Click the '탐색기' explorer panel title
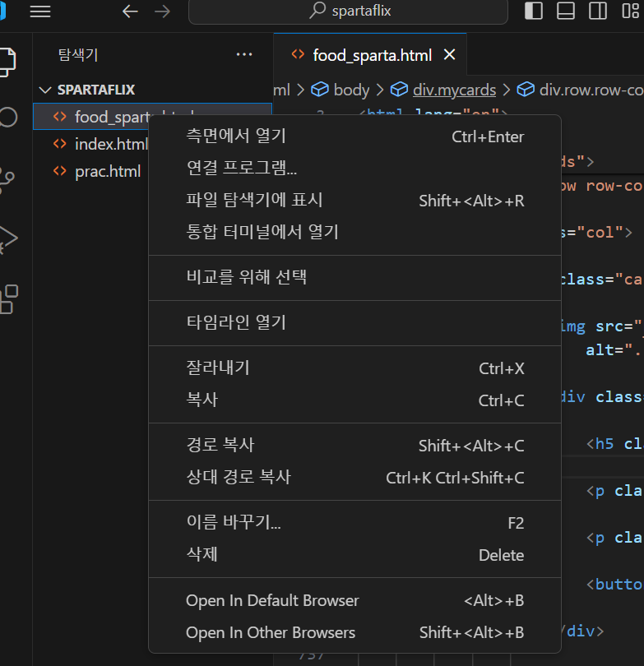The width and height of the screenshot is (644, 666). [x=78, y=54]
